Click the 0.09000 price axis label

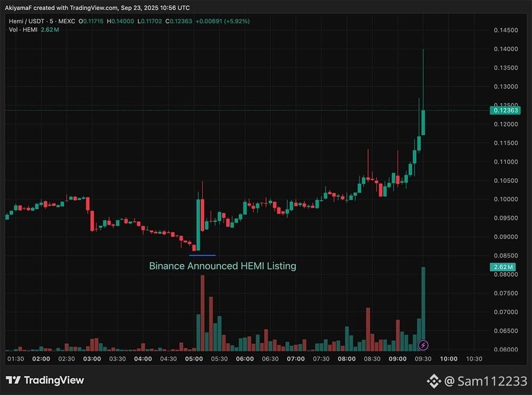click(x=505, y=237)
